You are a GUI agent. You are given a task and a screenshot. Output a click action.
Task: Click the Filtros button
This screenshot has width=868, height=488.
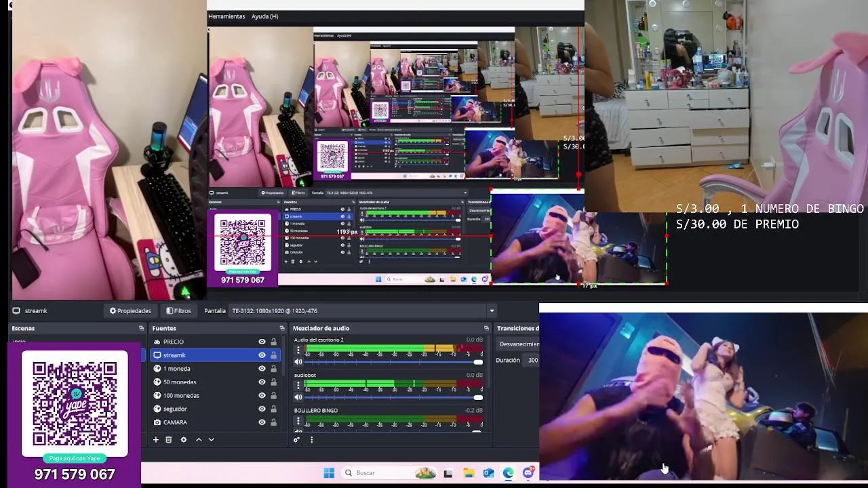pos(179,310)
